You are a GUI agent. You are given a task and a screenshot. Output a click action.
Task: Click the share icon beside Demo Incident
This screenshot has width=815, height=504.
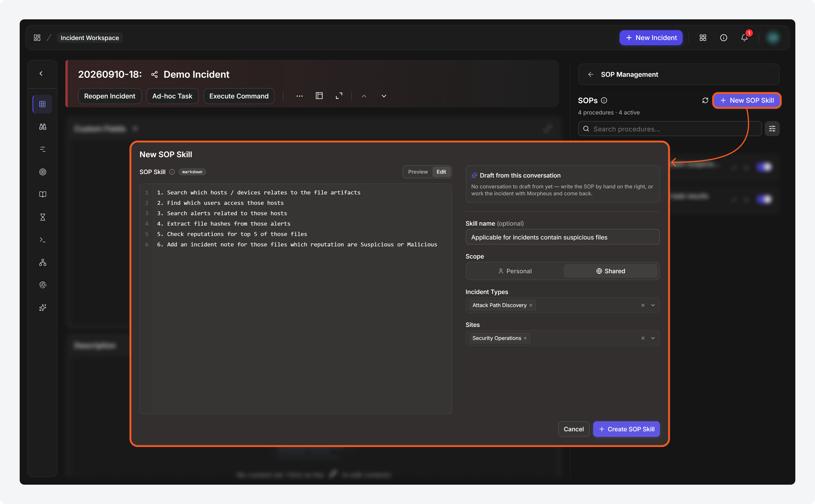pos(154,74)
